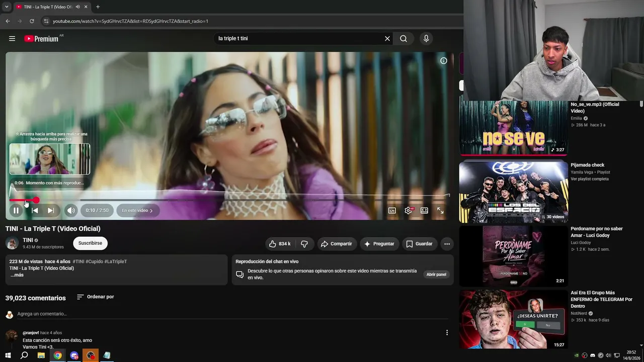
Task: Clear the search box text
Action: coord(387,39)
